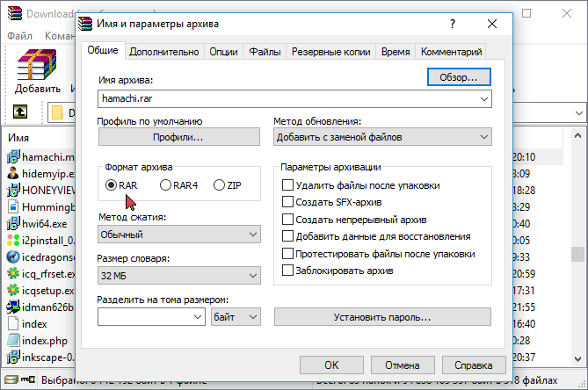Switch to the Общие tab
Image resolution: width=588 pixels, height=390 pixels.
click(103, 50)
